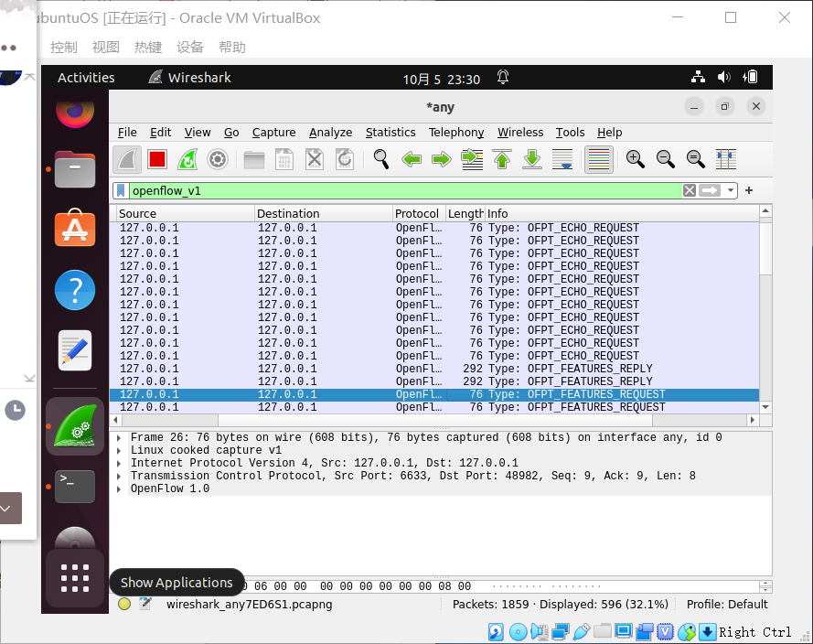Find a packet magnifier icon
The height and width of the screenshot is (644, 813).
point(381,159)
